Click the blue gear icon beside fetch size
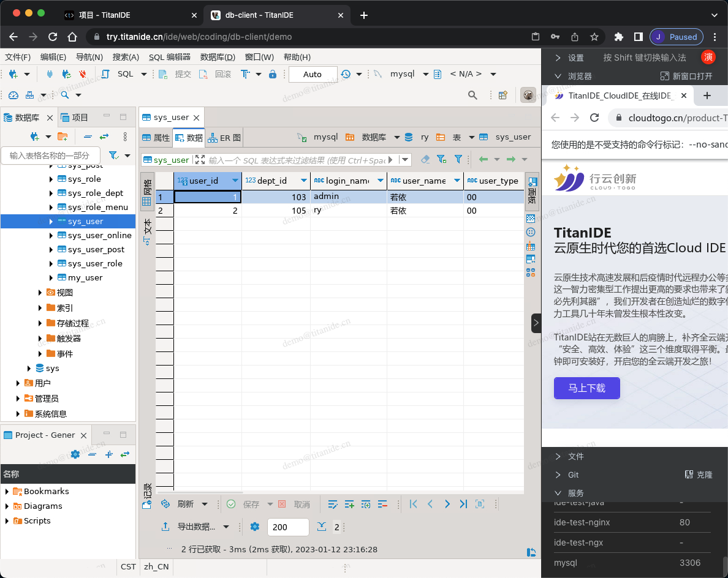 pos(255,527)
